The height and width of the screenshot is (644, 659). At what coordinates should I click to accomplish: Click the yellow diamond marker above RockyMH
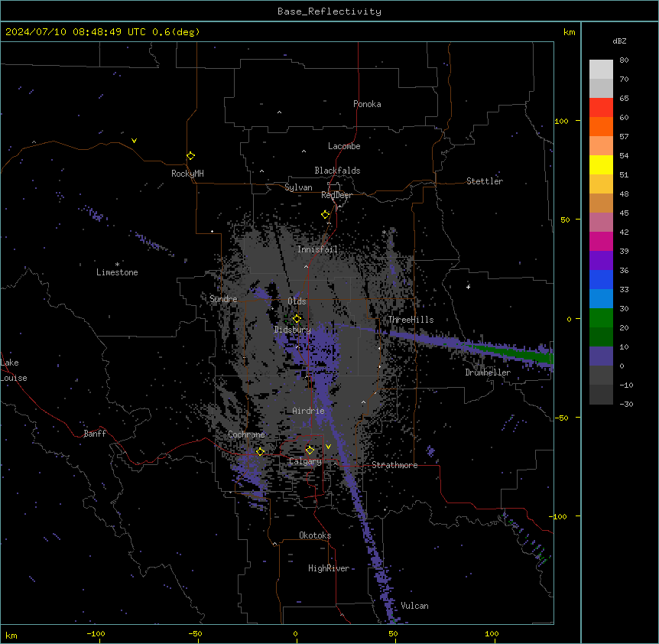191,156
